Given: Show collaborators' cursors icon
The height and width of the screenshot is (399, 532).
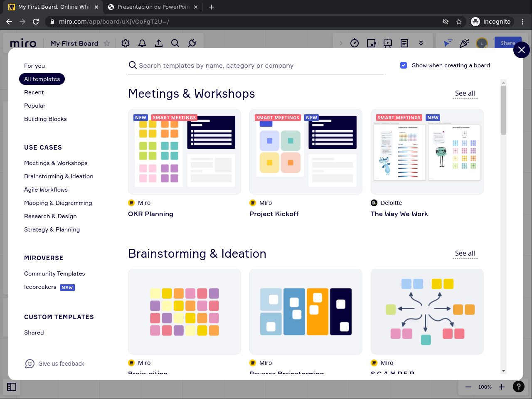Looking at the screenshot, I should tap(448, 43).
